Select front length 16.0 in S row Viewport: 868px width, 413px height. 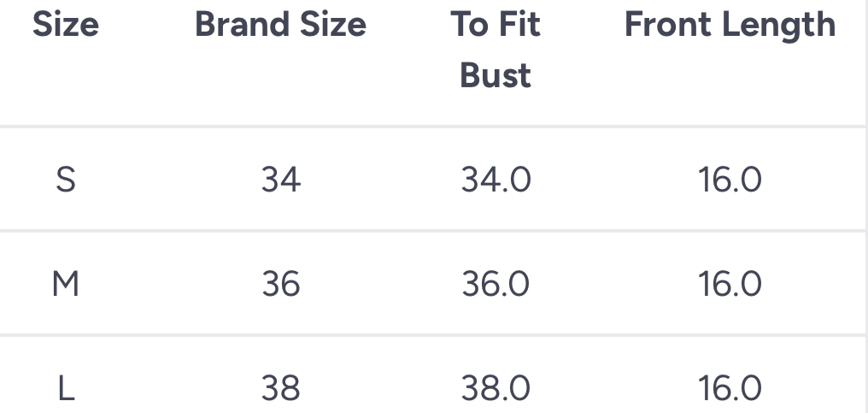[730, 180]
